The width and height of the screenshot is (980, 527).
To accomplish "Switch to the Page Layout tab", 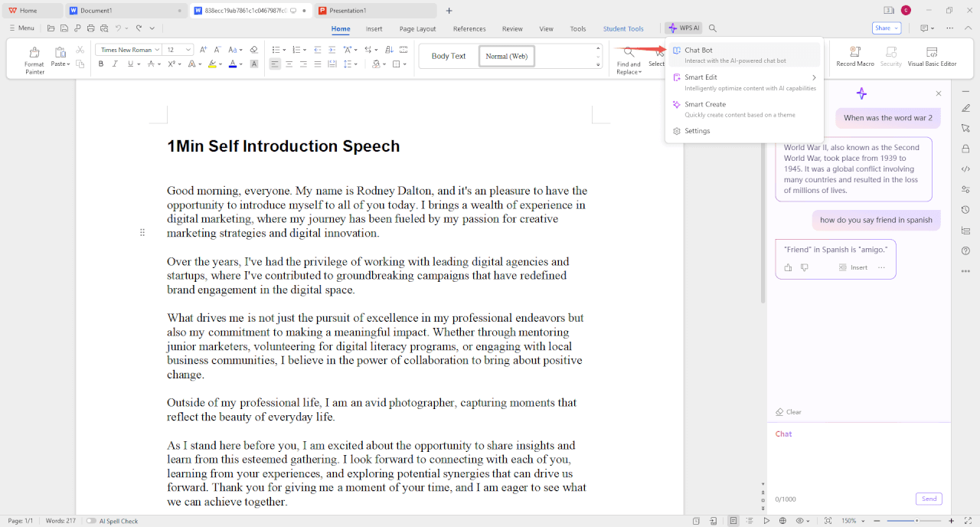I will click(417, 29).
